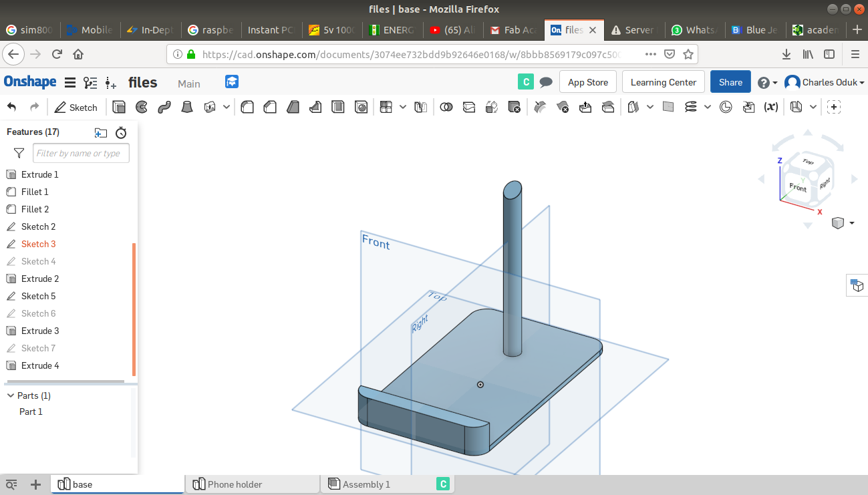Focus the Filter by name or type field

click(81, 153)
